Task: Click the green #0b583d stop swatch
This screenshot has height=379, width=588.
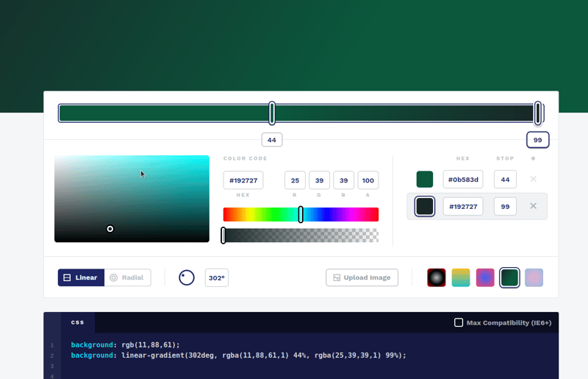Action: click(425, 180)
